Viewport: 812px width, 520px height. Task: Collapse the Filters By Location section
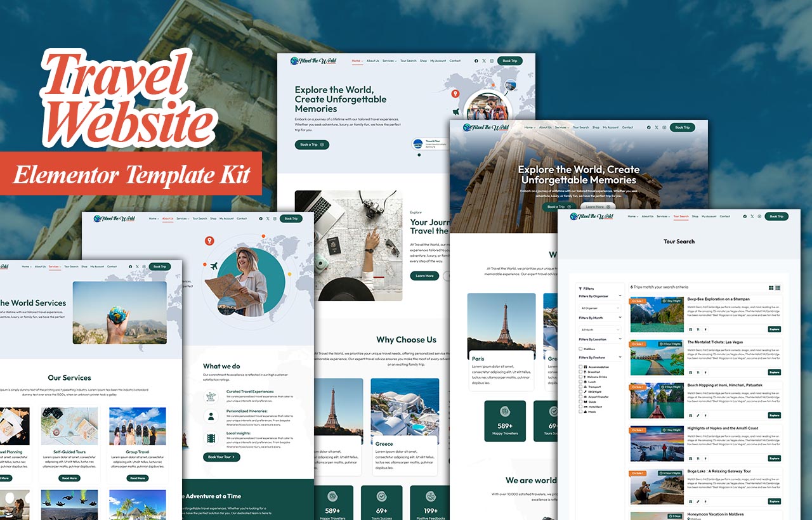(x=620, y=339)
